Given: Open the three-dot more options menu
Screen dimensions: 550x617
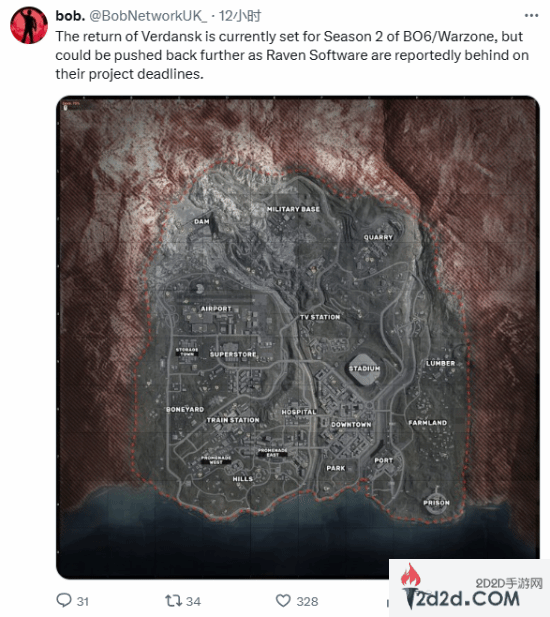Looking at the screenshot, I should pos(531,16).
